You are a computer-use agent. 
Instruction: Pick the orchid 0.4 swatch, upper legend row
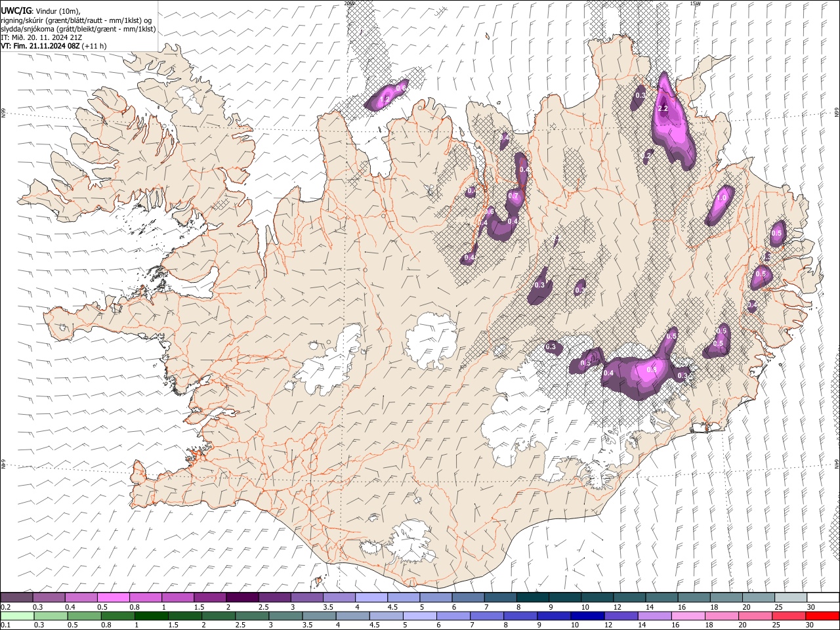point(81,597)
